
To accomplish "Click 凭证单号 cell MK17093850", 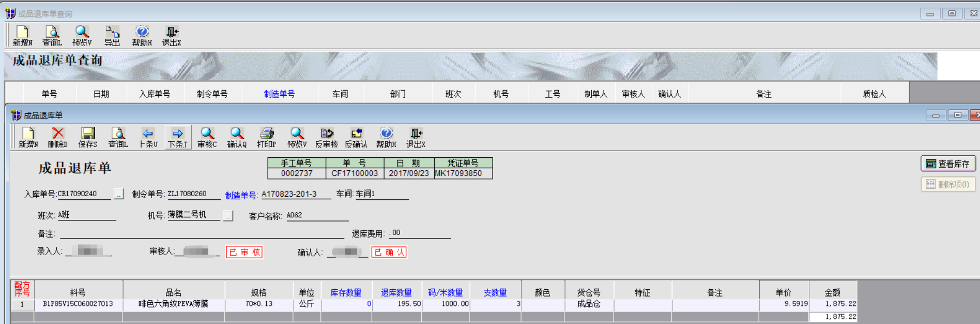I will point(464,173).
